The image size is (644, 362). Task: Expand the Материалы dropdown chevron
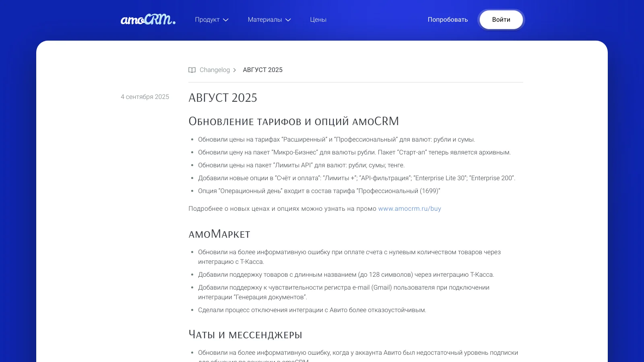tap(288, 20)
